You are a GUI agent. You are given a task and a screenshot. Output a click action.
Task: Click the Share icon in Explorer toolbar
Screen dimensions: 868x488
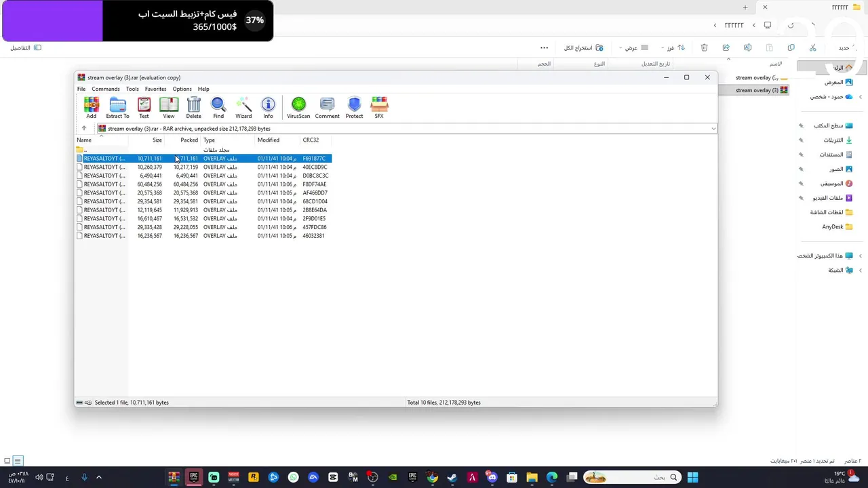click(x=726, y=47)
